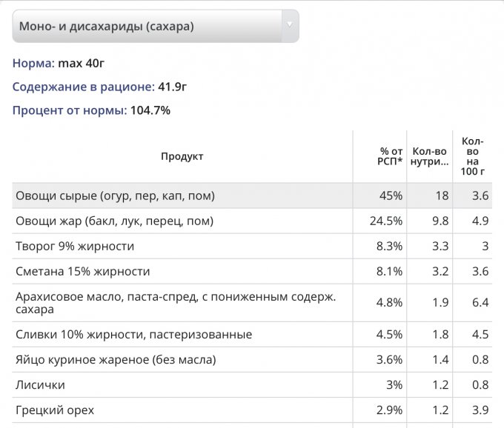Click the Лисички product row

40,385
